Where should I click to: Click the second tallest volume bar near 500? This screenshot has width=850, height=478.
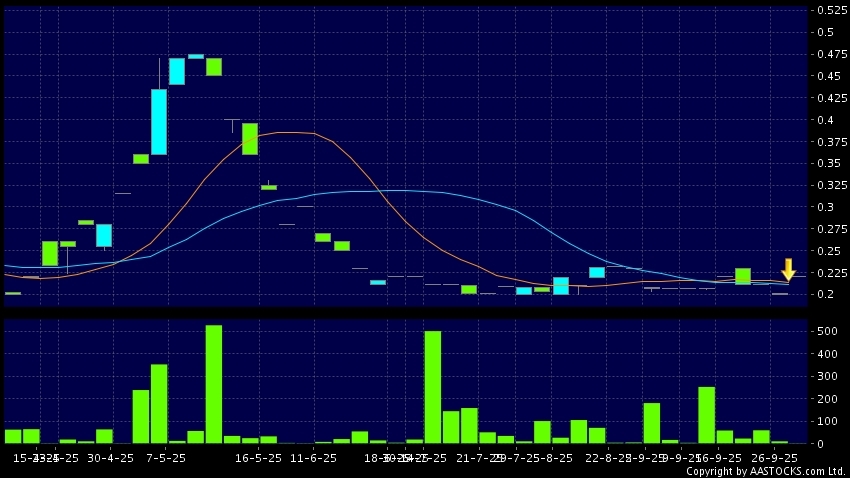tap(433, 387)
